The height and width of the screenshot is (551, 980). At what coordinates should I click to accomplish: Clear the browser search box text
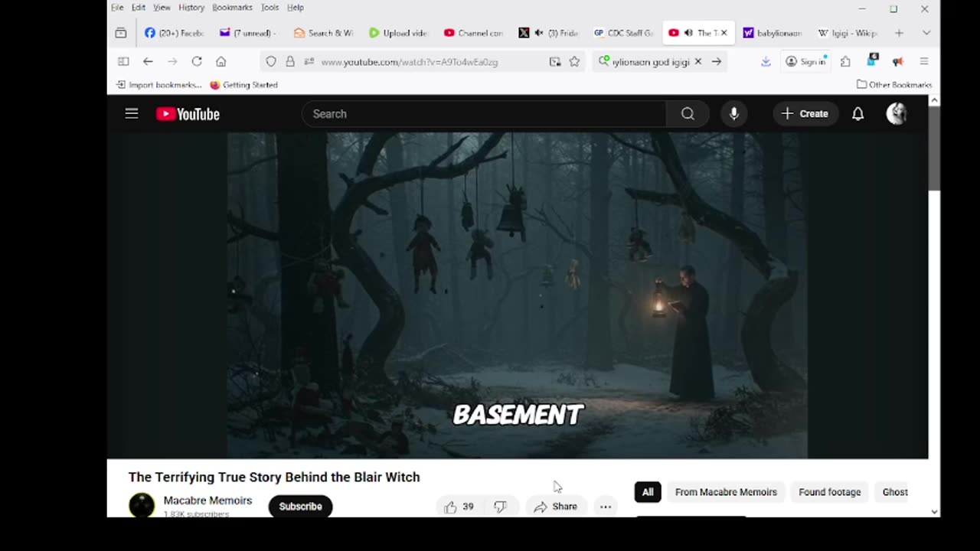tap(697, 61)
